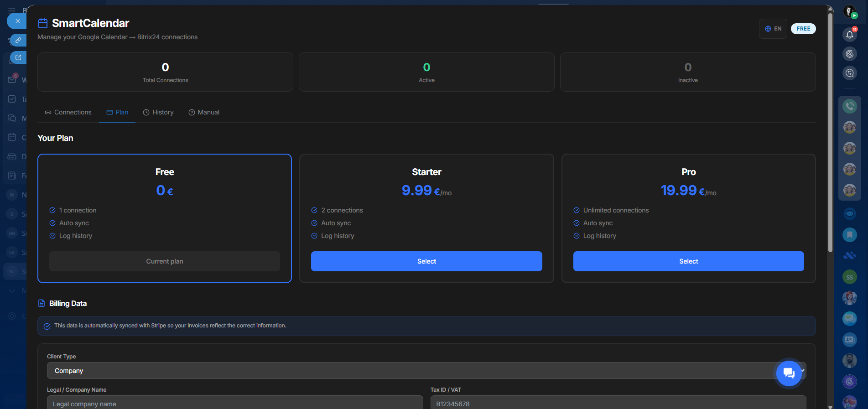Switch to the Connections tab
Viewport: 868px width, 409px height.
[x=68, y=112]
